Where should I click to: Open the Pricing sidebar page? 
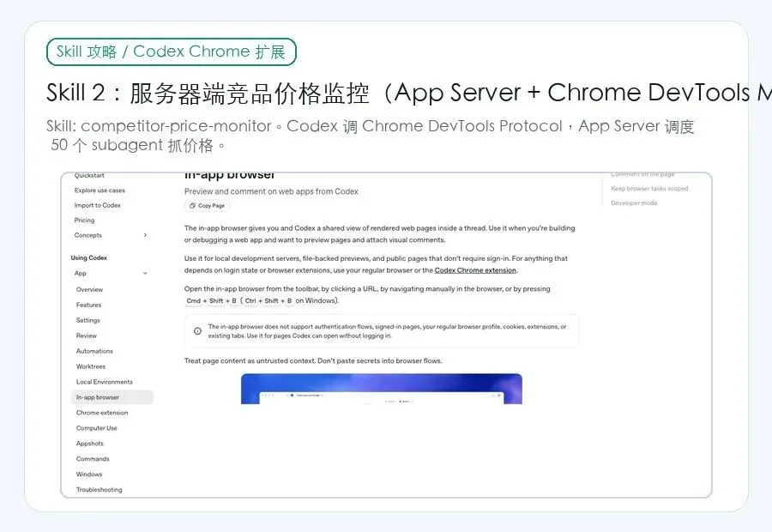click(84, 221)
